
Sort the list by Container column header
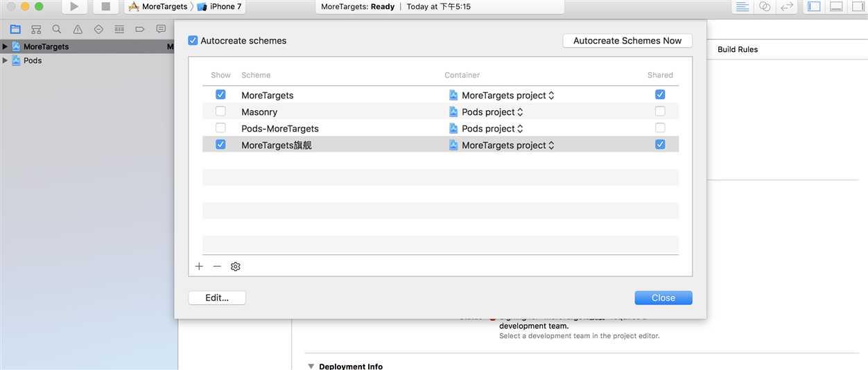(462, 75)
